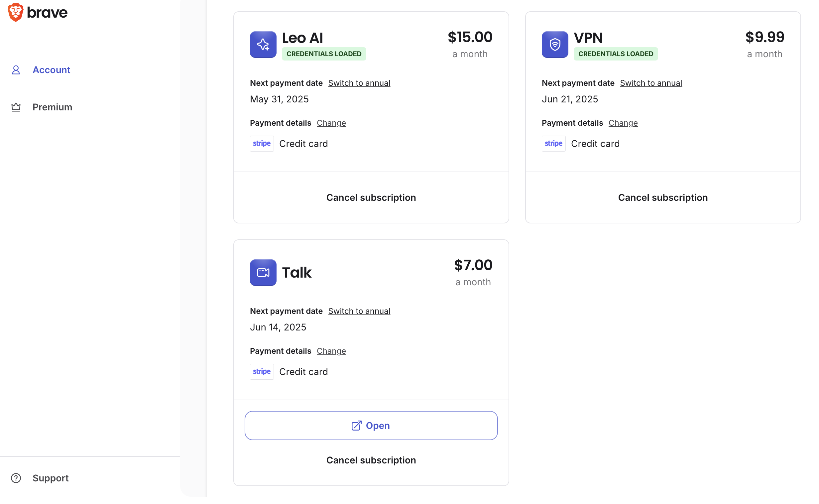Cancel the Talk subscription

click(371, 460)
